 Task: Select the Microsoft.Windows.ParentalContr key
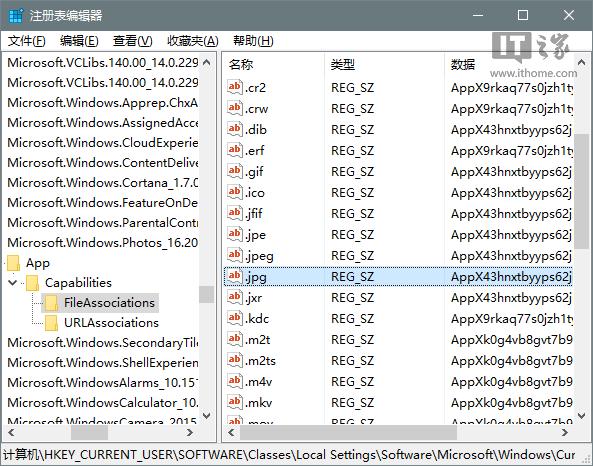point(102,223)
